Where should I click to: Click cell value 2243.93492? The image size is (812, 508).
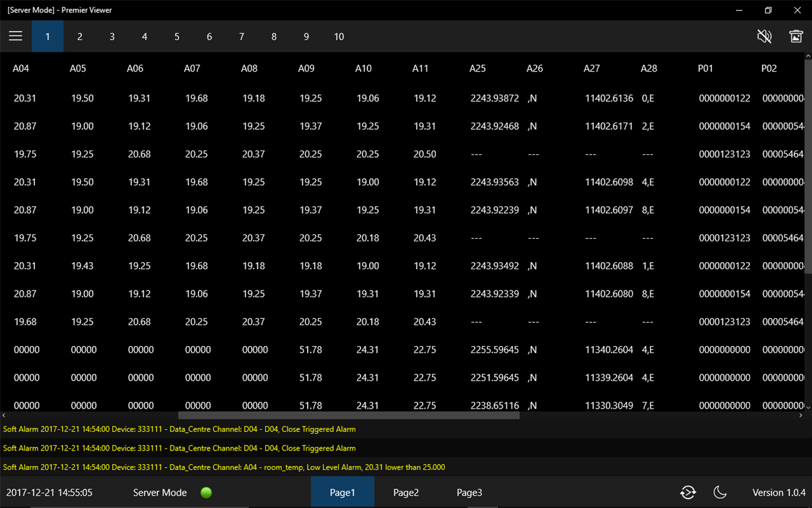coord(495,266)
